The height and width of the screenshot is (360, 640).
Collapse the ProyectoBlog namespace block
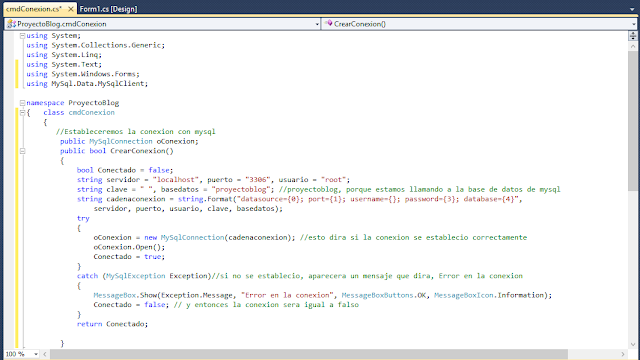tap(22, 103)
